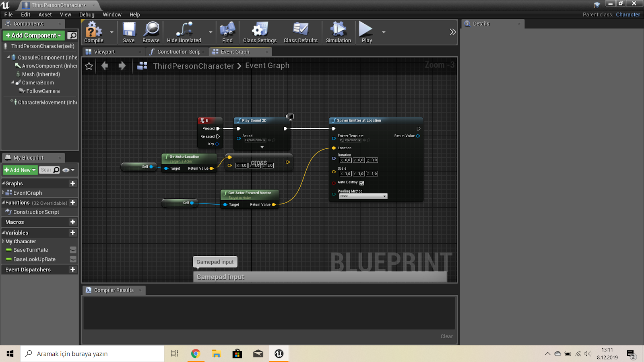The height and width of the screenshot is (362, 644).
Task: Open parent class Character link
Action: [628, 14]
